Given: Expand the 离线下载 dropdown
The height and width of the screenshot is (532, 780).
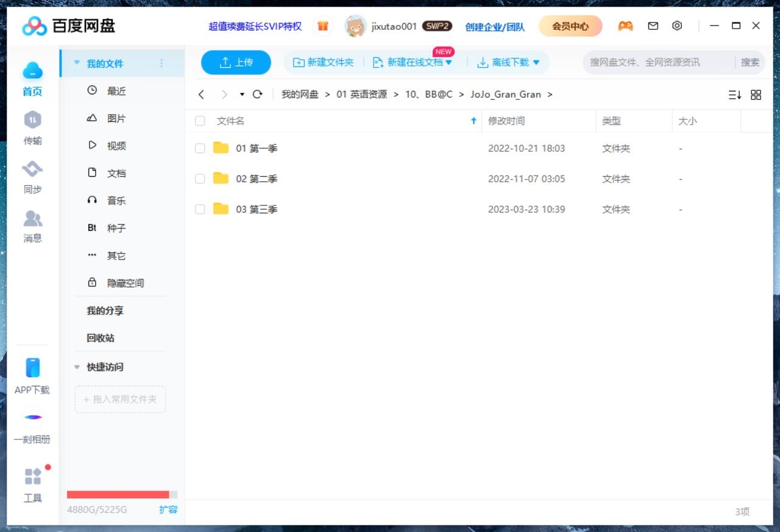Looking at the screenshot, I should 536,62.
